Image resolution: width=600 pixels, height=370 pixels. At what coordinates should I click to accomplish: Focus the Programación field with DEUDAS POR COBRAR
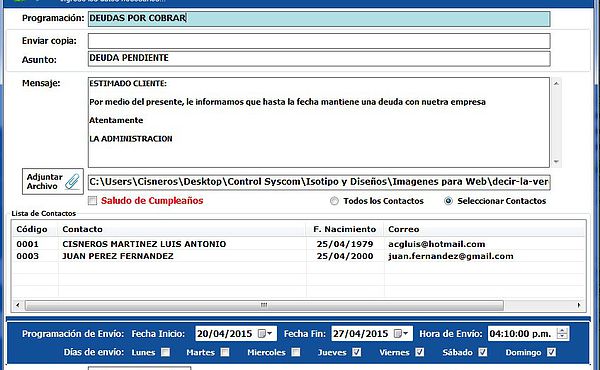pos(319,19)
